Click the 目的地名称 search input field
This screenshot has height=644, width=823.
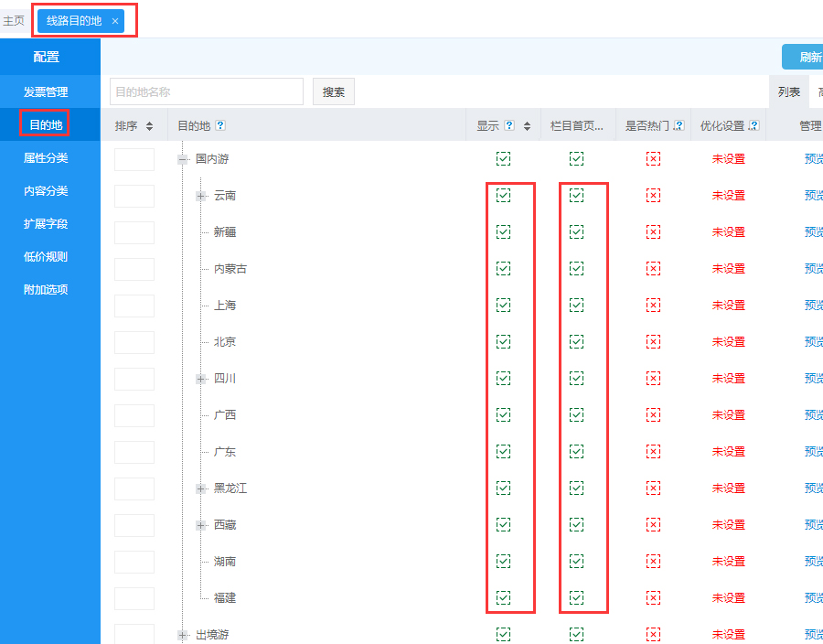(x=206, y=91)
